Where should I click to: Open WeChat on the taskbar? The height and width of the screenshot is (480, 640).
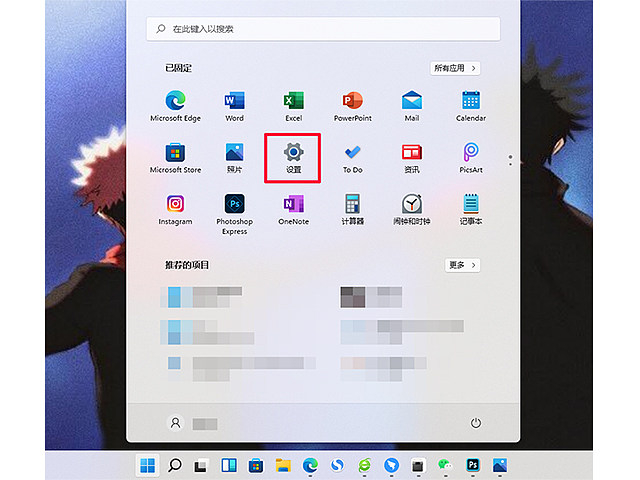point(445,465)
